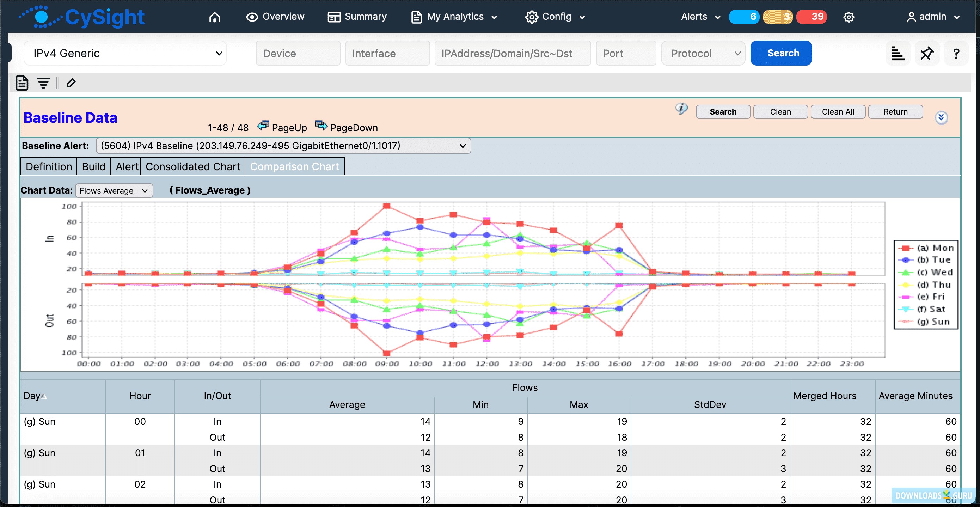Open the Protocol dropdown in the search bar

703,53
